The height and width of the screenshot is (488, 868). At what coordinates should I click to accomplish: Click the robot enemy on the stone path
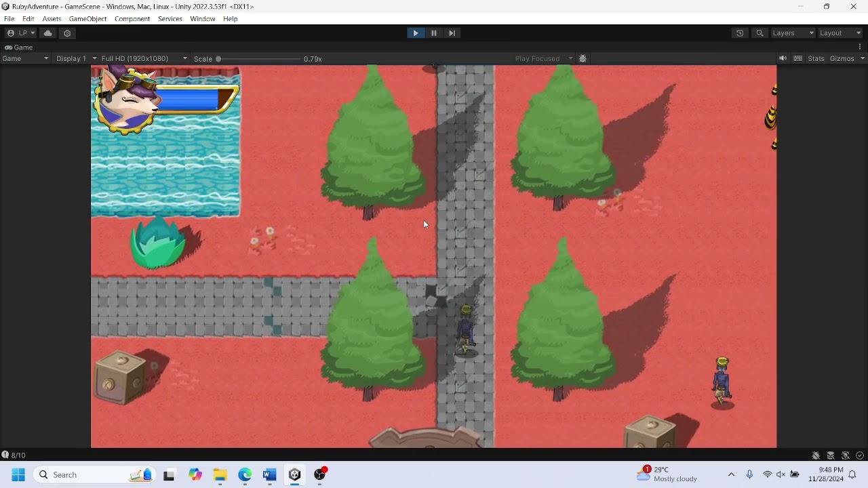466,329
